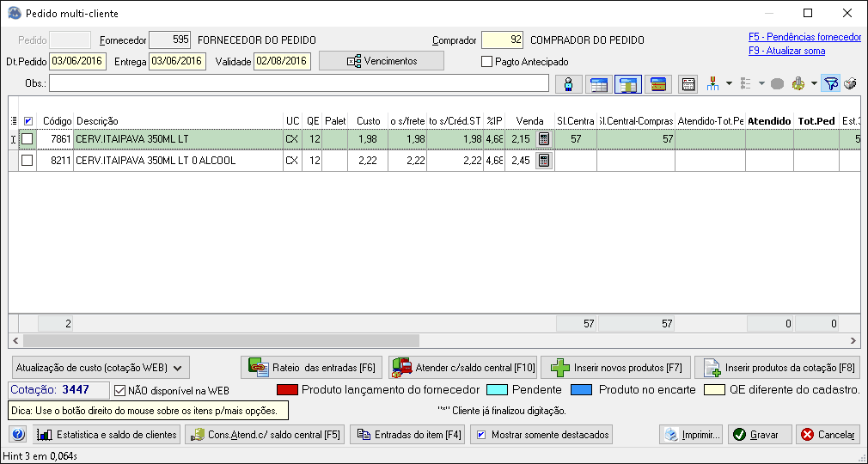The width and height of the screenshot is (868, 464).
Task: Click the Cancelar button
Action: click(828, 435)
